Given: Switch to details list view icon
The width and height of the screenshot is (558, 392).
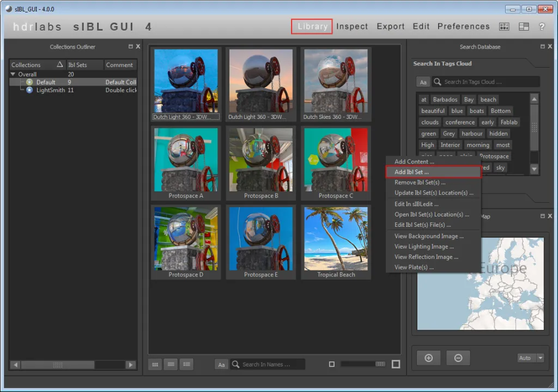Looking at the screenshot, I should click(x=186, y=364).
